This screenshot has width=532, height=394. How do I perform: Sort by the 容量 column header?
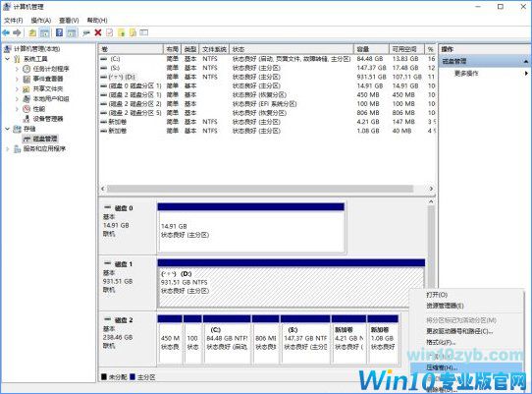[372, 49]
